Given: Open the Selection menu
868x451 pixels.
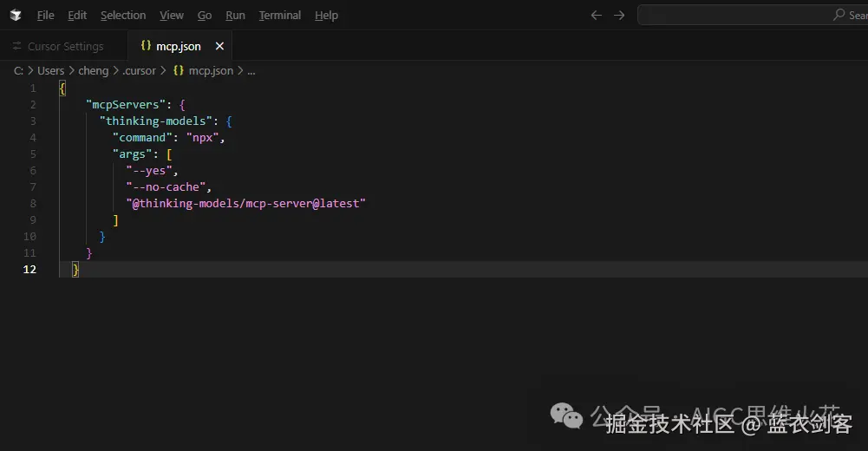Looking at the screenshot, I should [x=123, y=16].
